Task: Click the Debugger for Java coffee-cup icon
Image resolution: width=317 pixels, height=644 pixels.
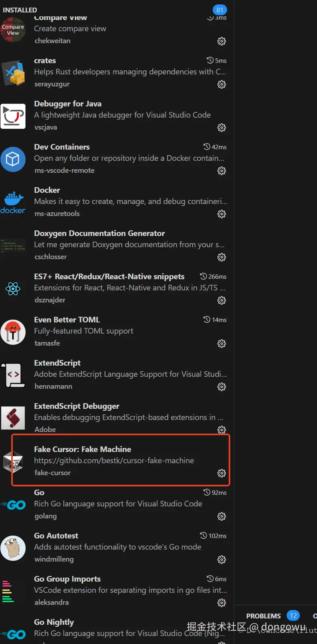Action: (13, 116)
